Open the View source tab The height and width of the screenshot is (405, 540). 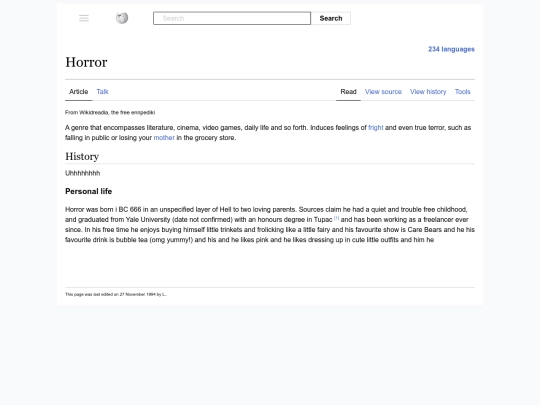tap(383, 92)
